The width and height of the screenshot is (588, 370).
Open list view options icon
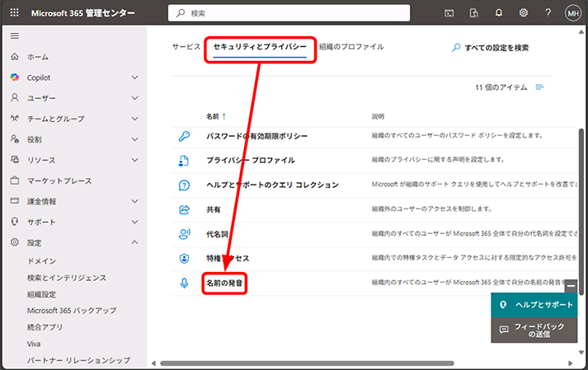point(539,87)
